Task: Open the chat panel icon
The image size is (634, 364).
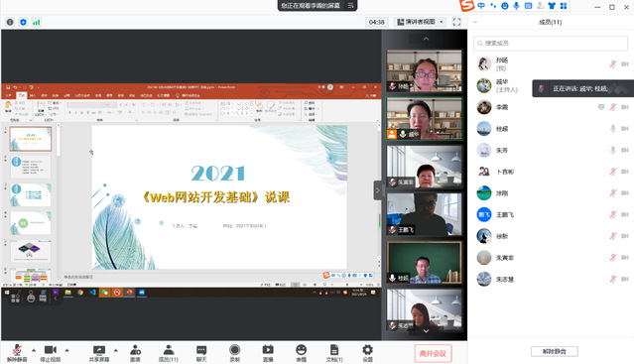Action: 201,353
